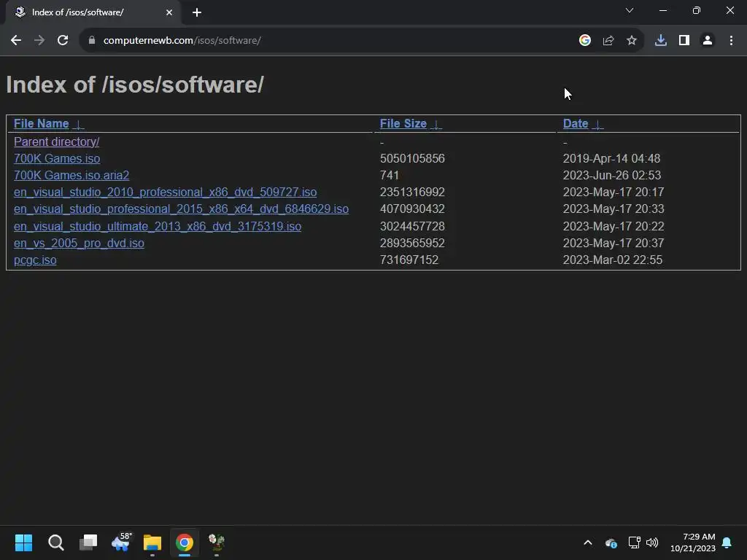Select the Index of /isos/software/ tab
Viewport: 747px width, 560px height.
coord(93,12)
